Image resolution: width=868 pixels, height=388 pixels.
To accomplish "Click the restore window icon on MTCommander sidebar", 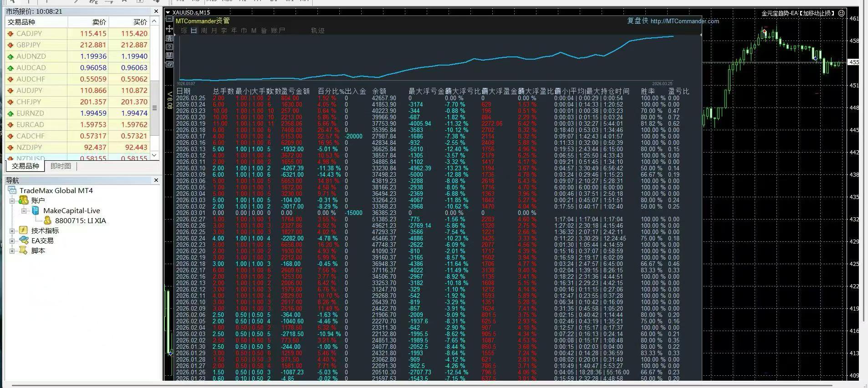I will click(169, 64).
